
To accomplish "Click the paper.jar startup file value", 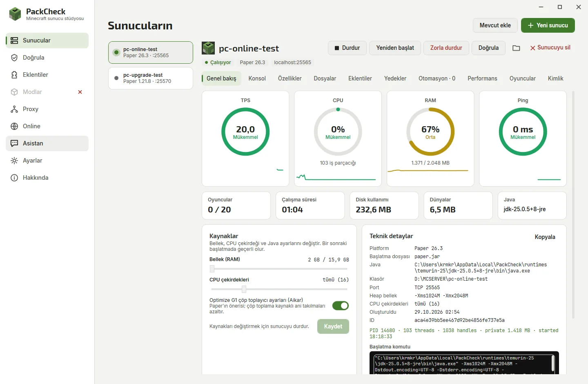I will pos(427,257).
